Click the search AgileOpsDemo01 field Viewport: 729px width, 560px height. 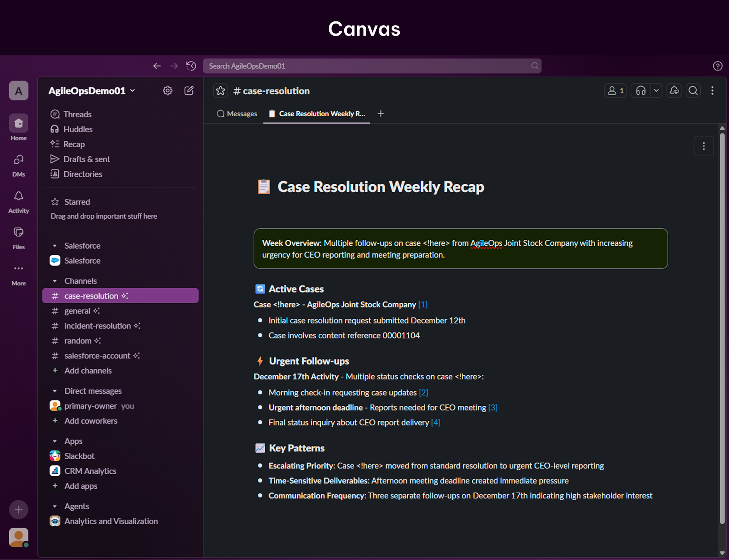click(x=372, y=66)
